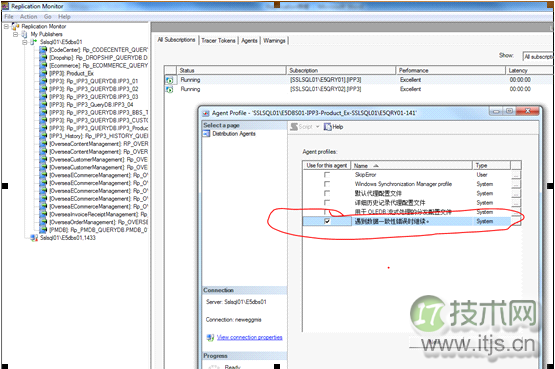Screen dimensions: 555x369
Task: Open the Show subscriptions filter dropdown
Action: 538,56
